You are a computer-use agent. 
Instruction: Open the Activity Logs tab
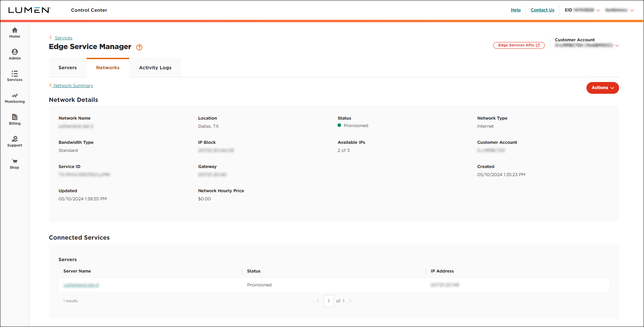pyautogui.click(x=155, y=68)
